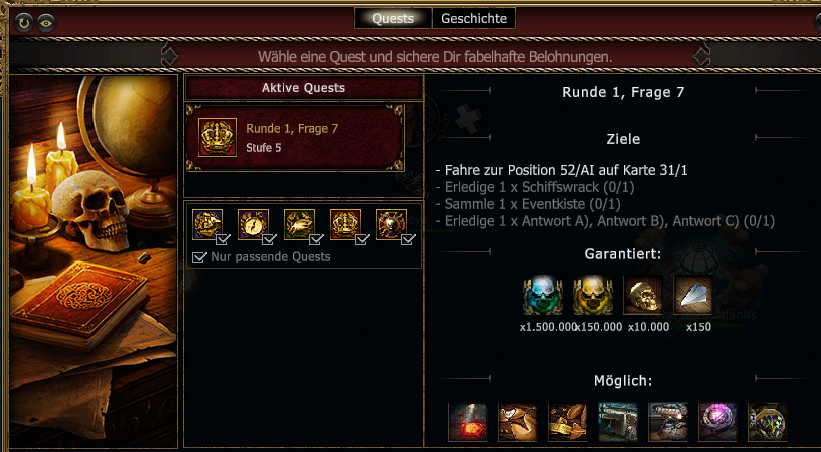821x452 pixels.
Task: Uncheck the ship quest filter checkbox
Action: coord(223,239)
